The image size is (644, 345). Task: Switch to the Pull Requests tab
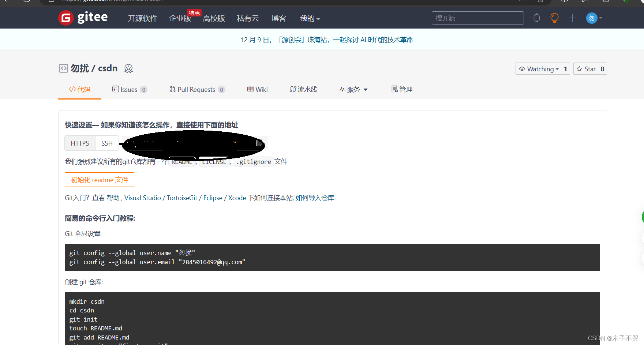197,89
